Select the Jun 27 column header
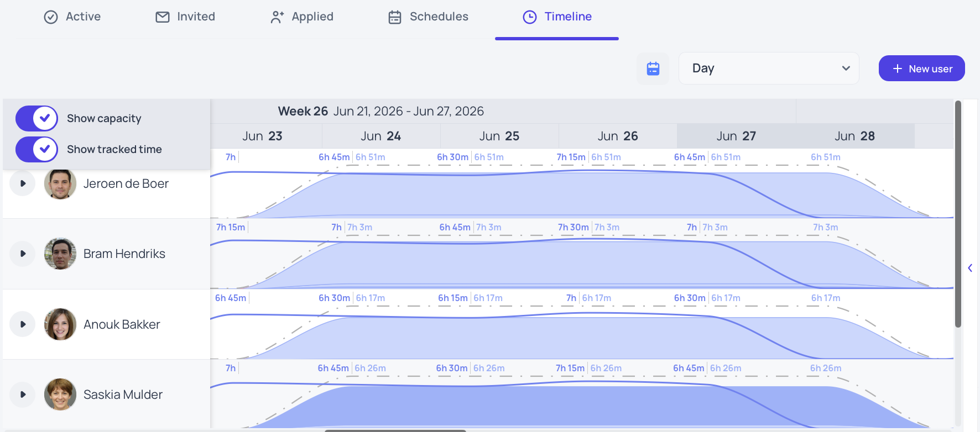The width and height of the screenshot is (980, 432). (x=736, y=136)
